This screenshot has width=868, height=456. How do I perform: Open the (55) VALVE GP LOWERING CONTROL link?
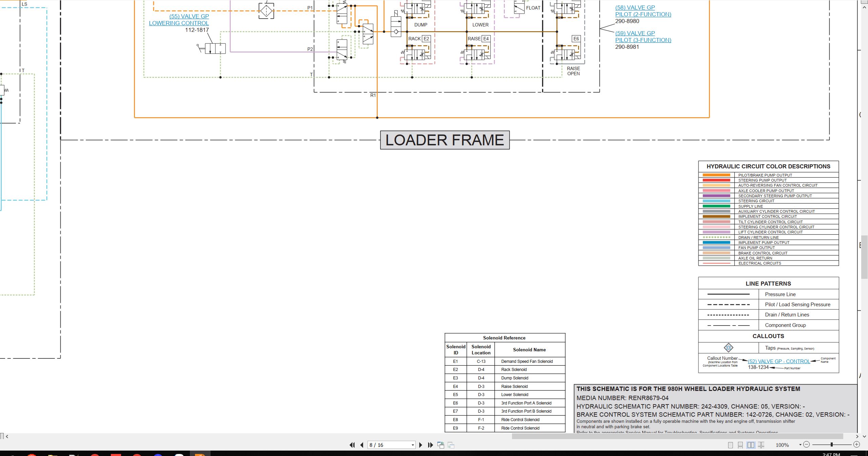click(x=179, y=20)
